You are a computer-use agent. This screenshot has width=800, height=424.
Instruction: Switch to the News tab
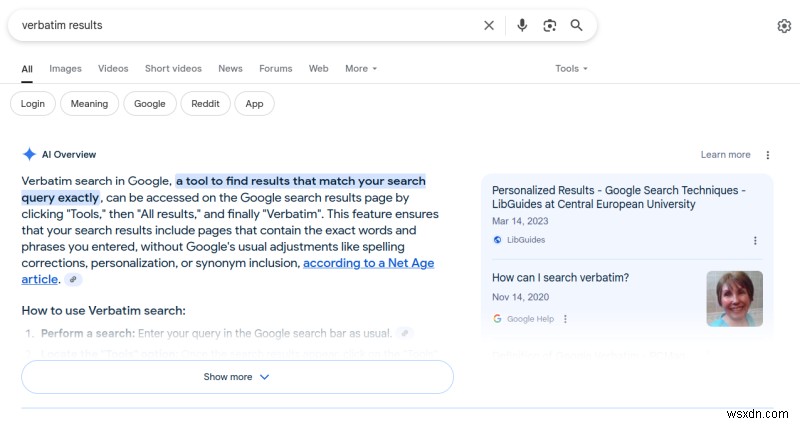click(231, 68)
